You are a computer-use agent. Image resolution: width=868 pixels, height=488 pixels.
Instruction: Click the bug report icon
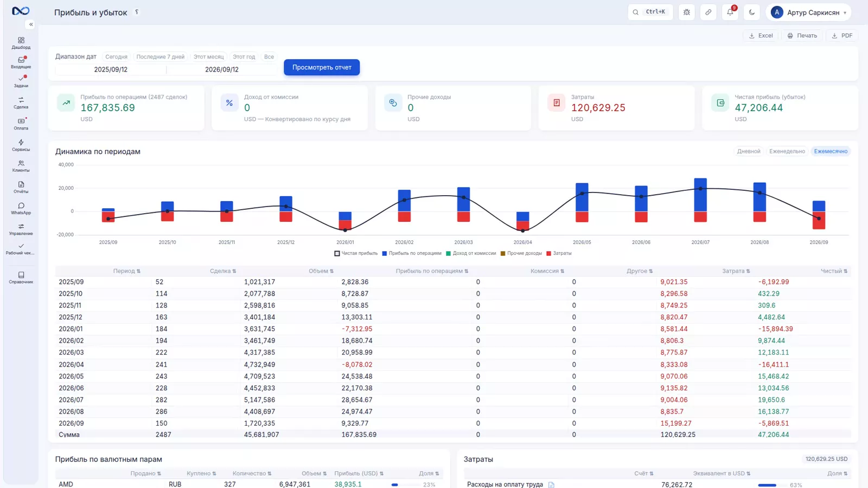[687, 12]
